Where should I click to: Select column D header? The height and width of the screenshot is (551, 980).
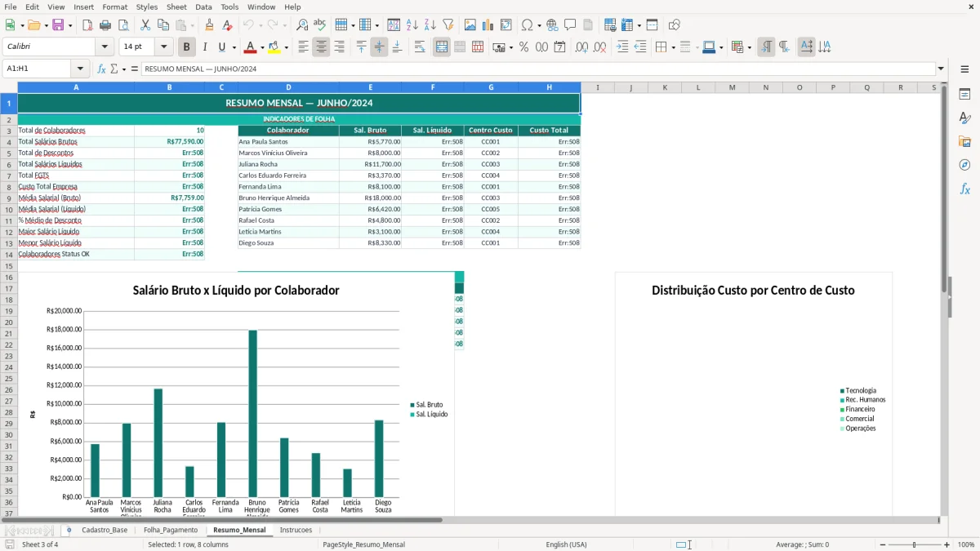pyautogui.click(x=288, y=87)
